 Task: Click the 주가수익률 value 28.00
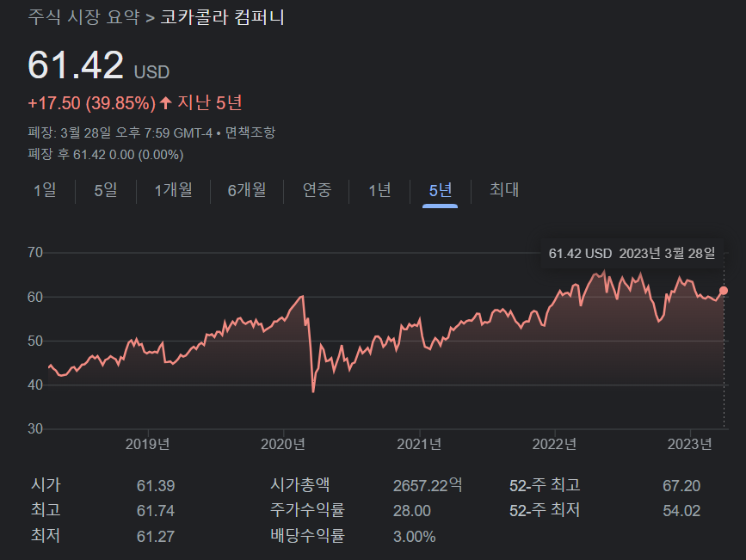click(412, 511)
